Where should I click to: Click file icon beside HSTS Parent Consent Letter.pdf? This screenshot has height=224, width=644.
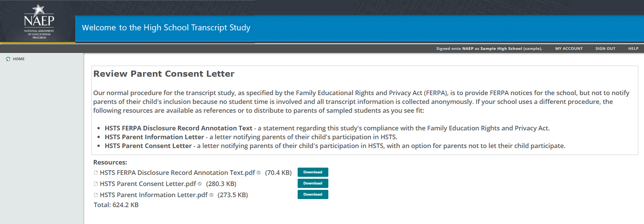[x=96, y=184]
